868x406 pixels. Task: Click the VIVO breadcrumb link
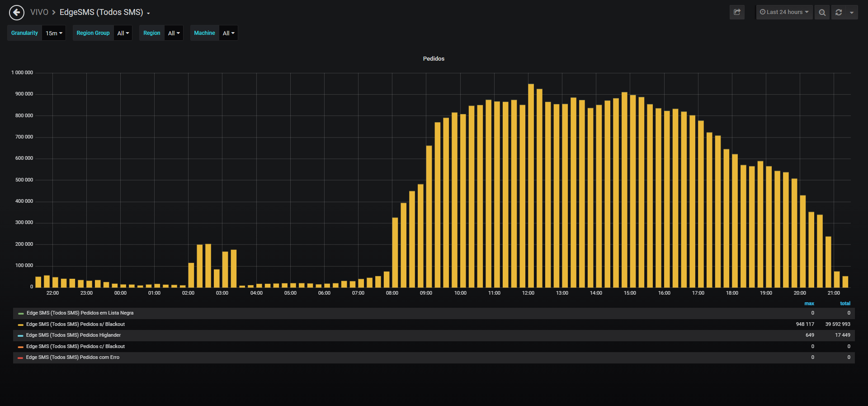pyautogui.click(x=39, y=12)
